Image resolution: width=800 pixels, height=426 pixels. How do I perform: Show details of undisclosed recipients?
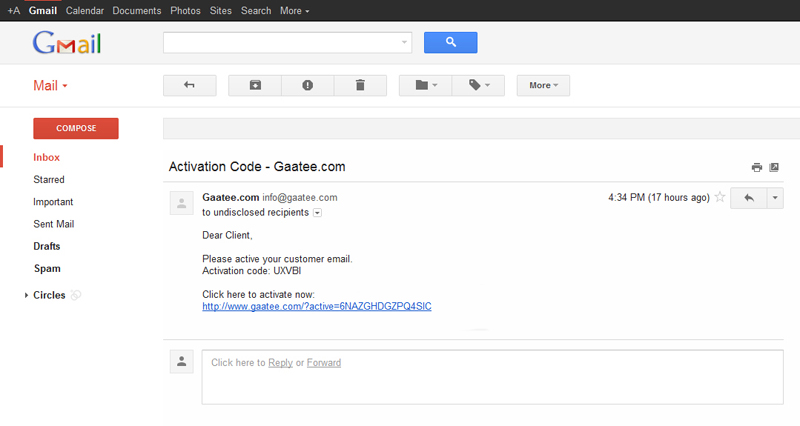(317, 213)
